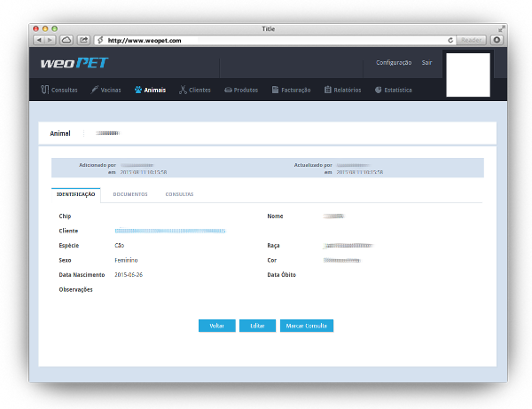Click the Sair logout link
The image size is (532, 409).
426,63
